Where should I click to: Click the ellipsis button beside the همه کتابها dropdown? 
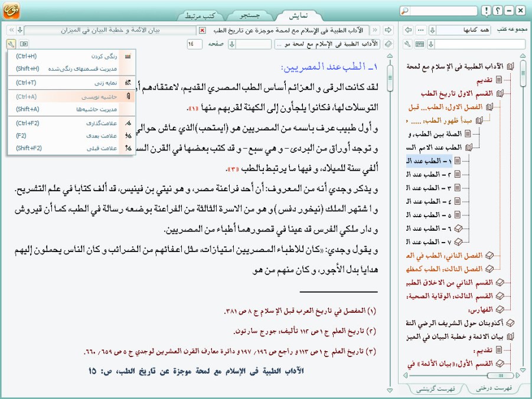point(421,30)
